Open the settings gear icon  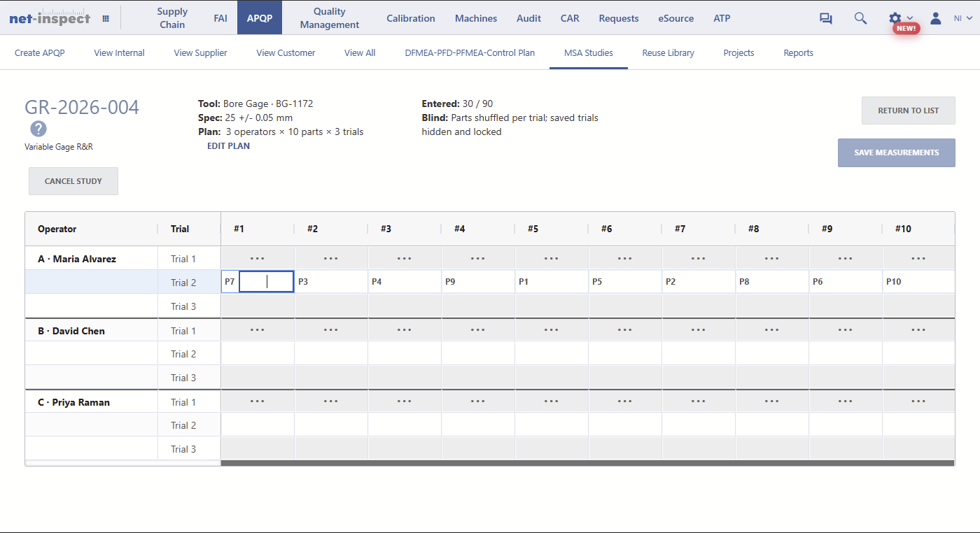pos(895,18)
